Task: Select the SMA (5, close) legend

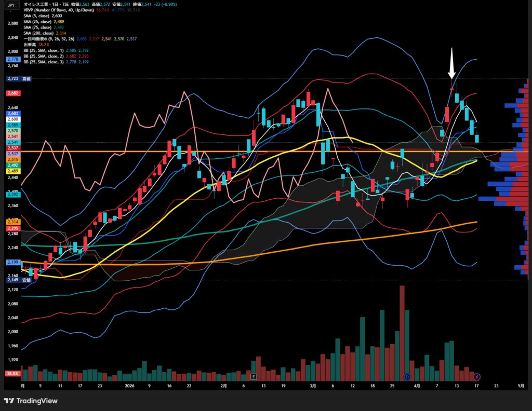Action: (39, 16)
